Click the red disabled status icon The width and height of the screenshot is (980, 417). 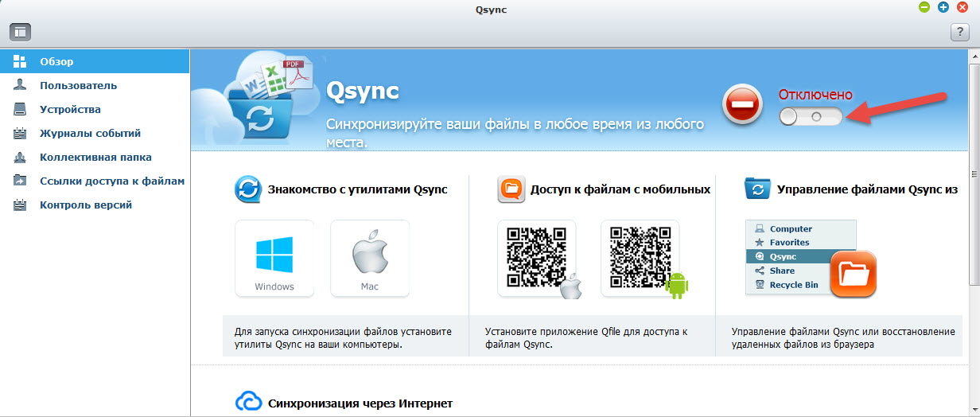[742, 105]
